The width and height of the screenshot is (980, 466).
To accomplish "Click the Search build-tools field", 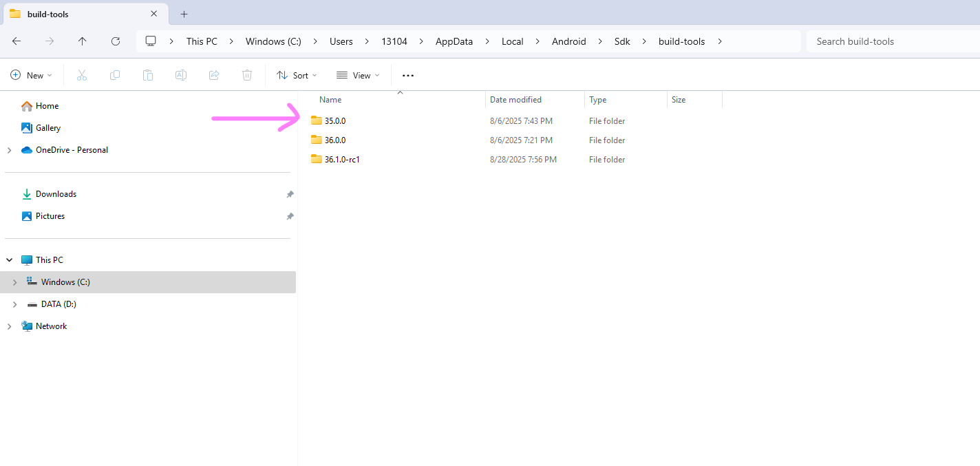I will tap(893, 41).
